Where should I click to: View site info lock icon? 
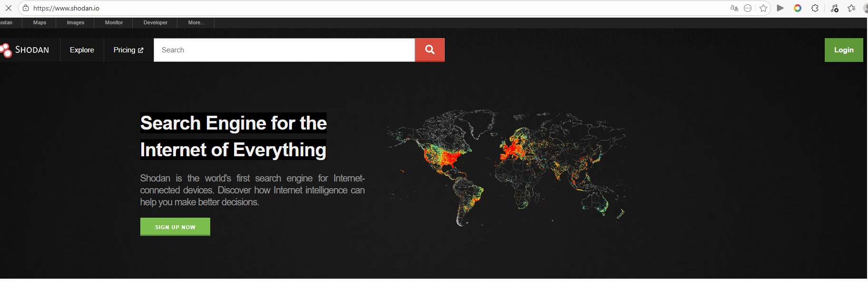pos(26,8)
